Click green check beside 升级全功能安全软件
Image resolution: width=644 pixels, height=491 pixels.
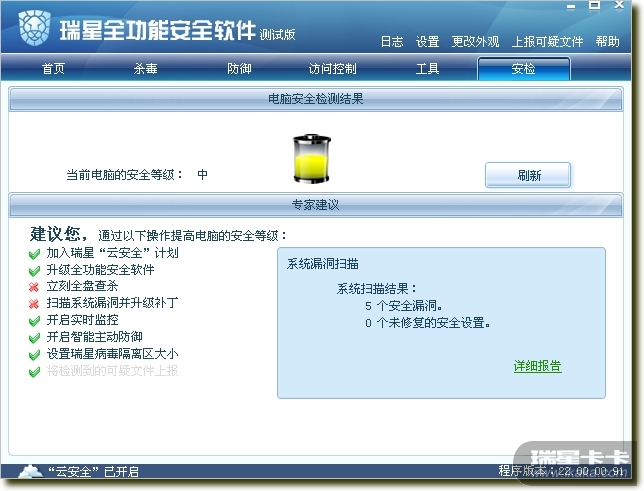pos(34,271)
